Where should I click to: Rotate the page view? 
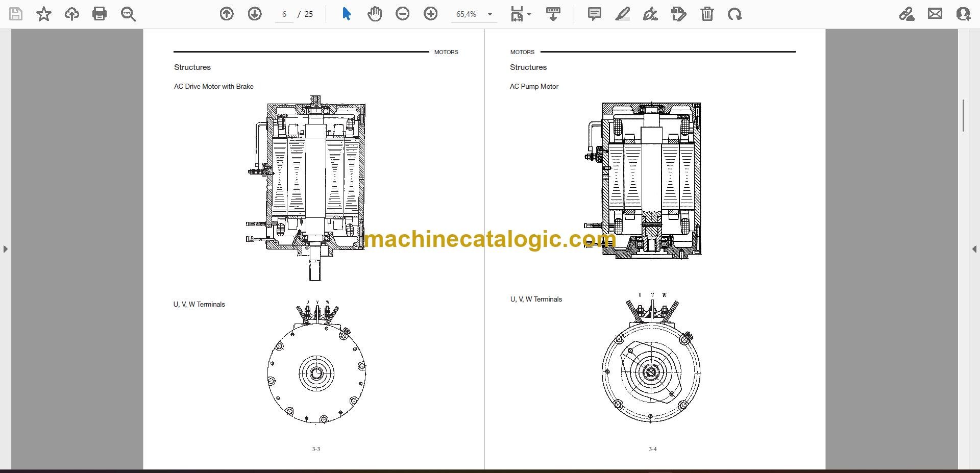point(735,14)
